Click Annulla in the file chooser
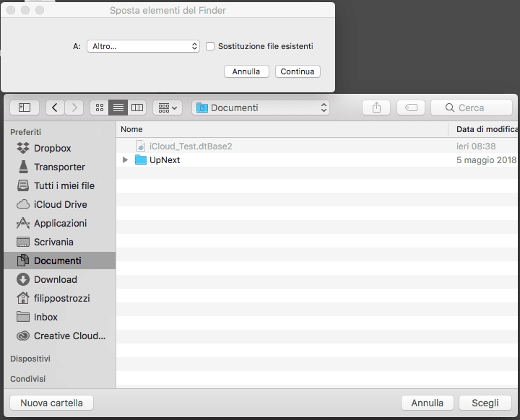This screenshot has width=520, height=420. coord(427,403)
